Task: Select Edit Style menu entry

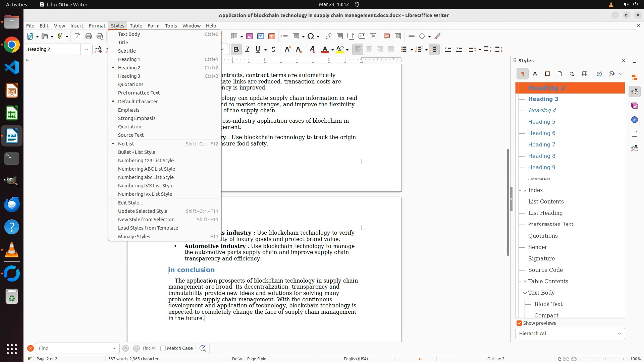Action: coord(130,203)
